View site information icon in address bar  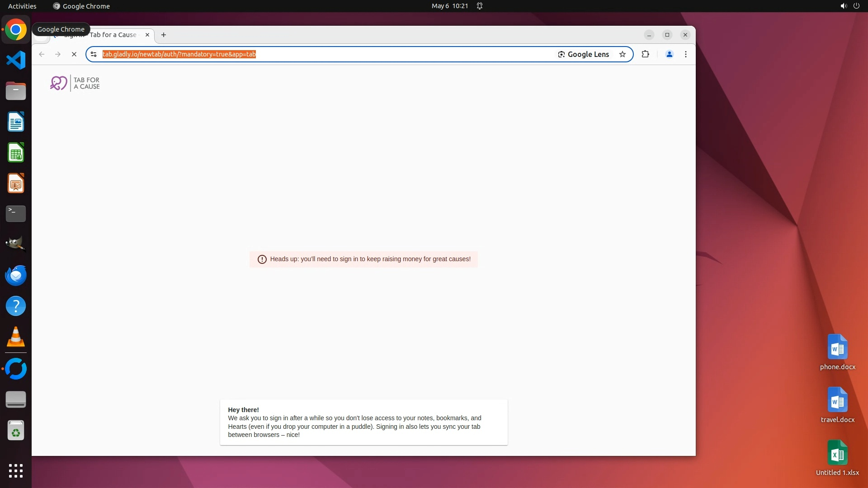point(94,54)
